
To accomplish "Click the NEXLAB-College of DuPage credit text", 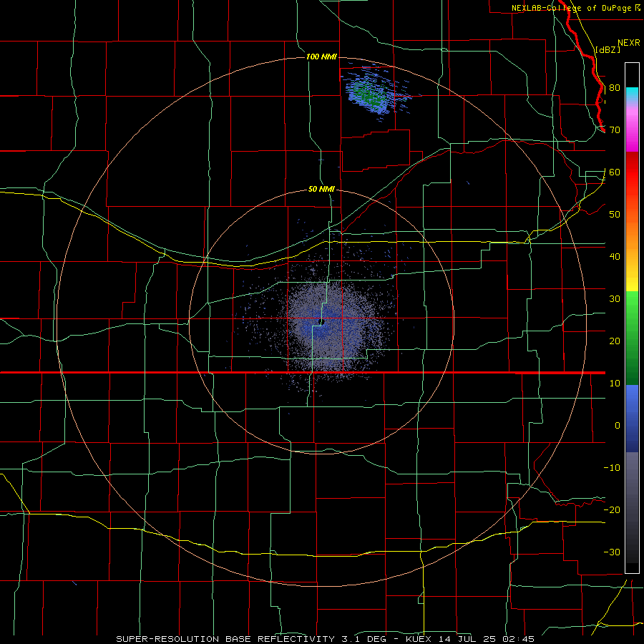I will coord(572,8).
